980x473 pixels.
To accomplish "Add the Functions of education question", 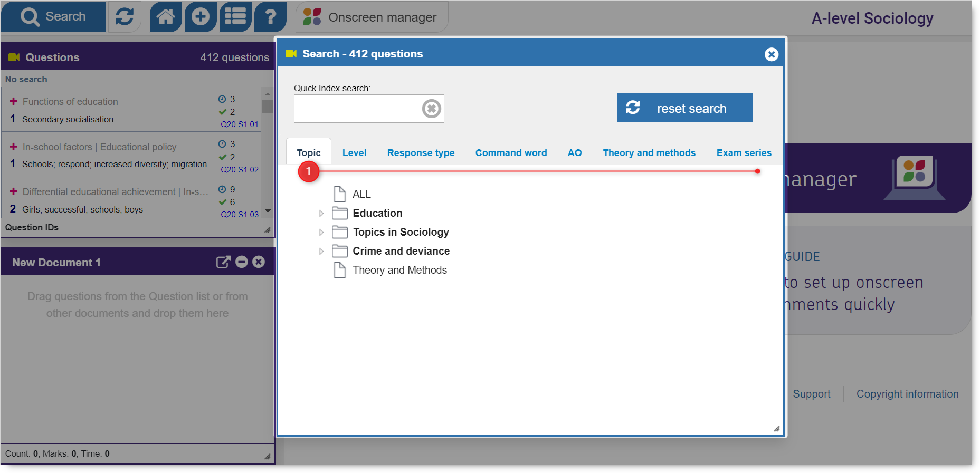I will [x=14, y=101].
